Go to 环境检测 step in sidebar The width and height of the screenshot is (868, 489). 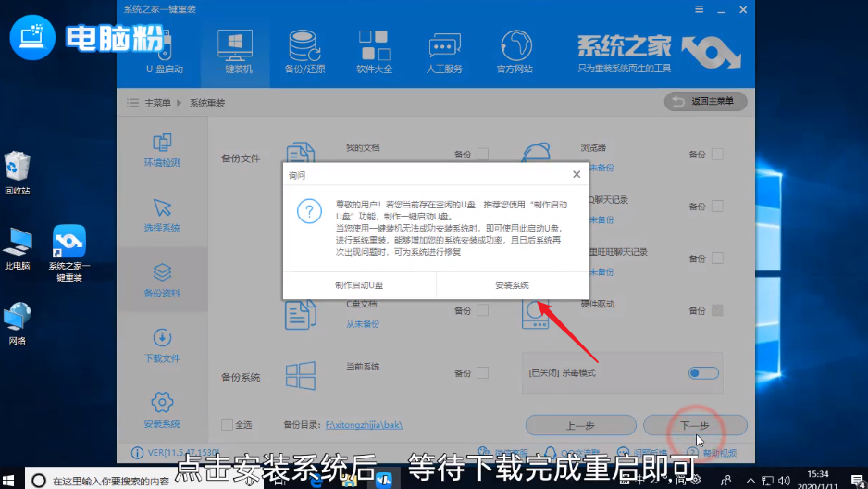point(162,150)
